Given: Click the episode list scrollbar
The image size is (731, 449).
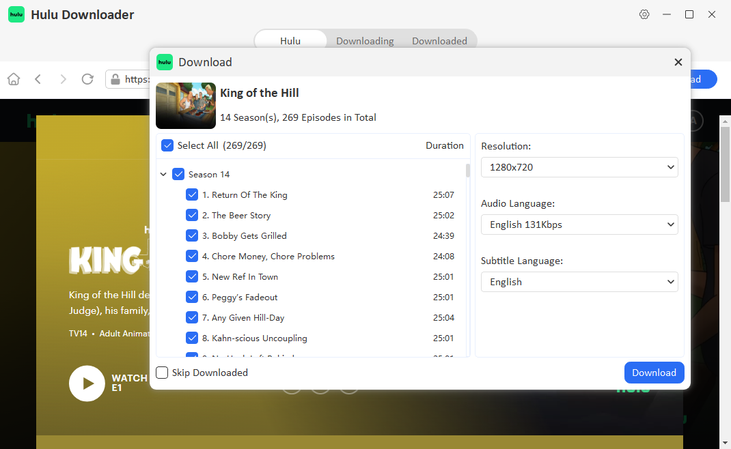Looking at the screenshot, I should click(x=468, y=171).
